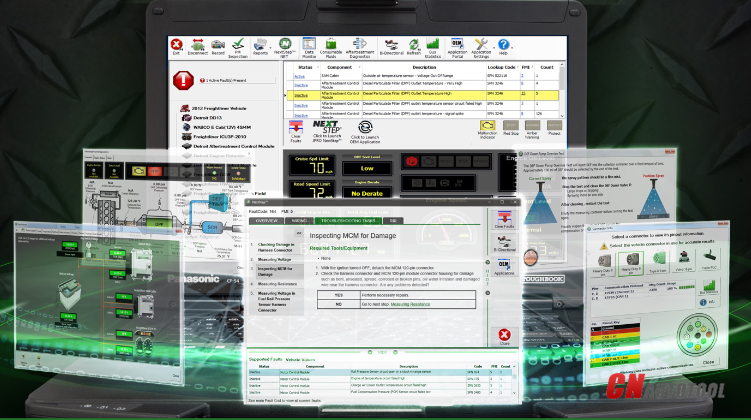The image size is (751, 420).
Task: Open Bus Statistics in the connector window
Action: click(708, 287)
